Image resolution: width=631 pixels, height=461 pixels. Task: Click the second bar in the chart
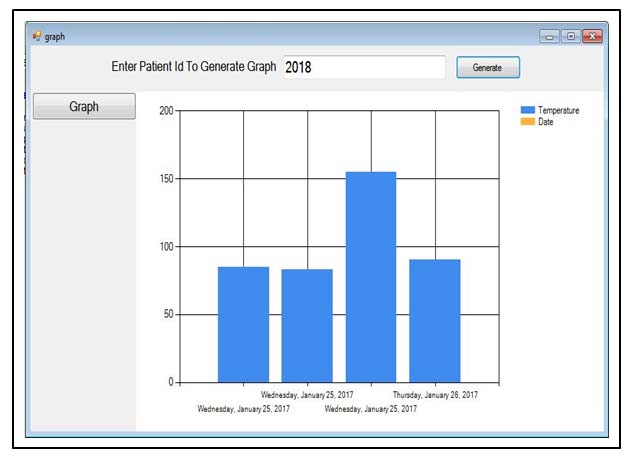click(307, 325)
